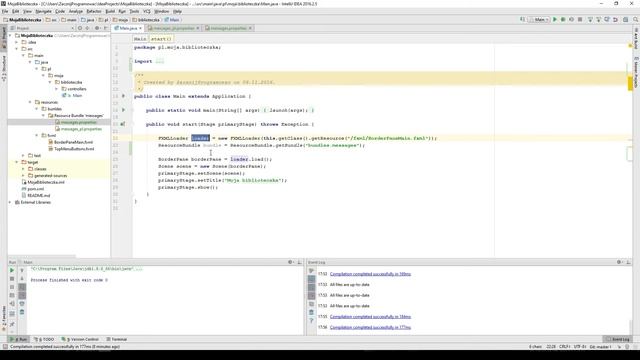This screenshot has height=360, width=640.
Task: Click the trash icon in the Run console
Action: 22,312
